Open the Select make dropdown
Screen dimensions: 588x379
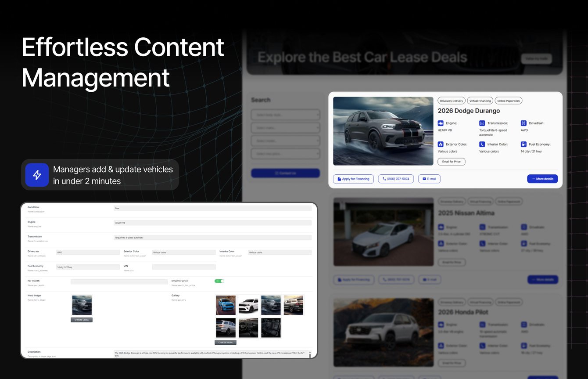pyautogui.click(x=286, y=128)
